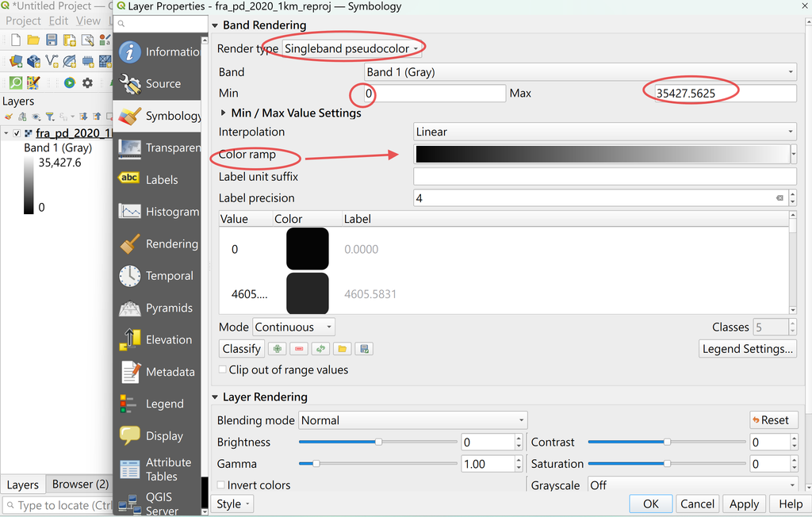Open the Transparency settings icon
This screenshot has width=812, height=517.
pyautogui.click(x=129, y=148)
